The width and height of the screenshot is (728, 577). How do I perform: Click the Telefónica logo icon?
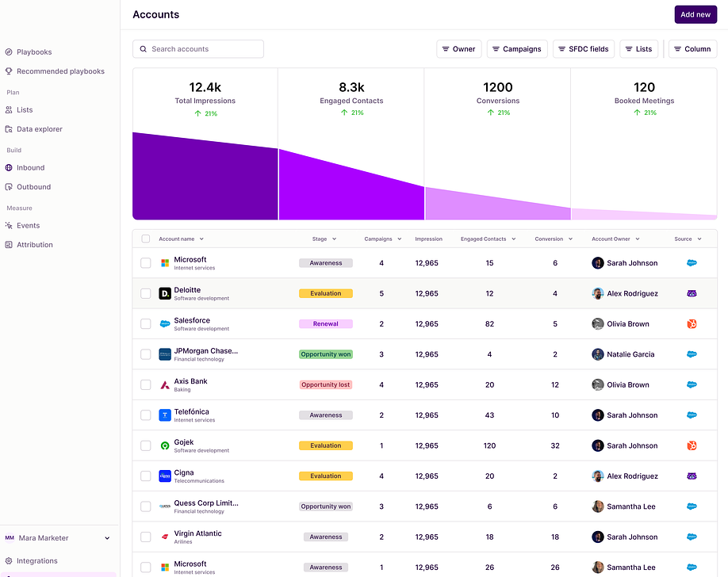(x=165, y=415)
